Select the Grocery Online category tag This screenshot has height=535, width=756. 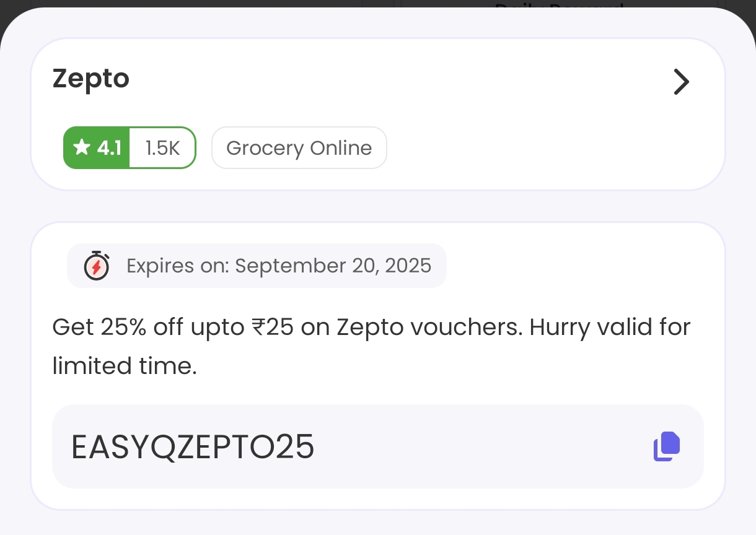299,148
